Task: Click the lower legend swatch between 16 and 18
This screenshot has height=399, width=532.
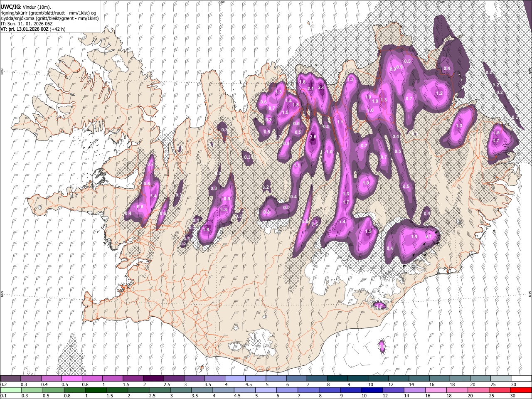Action: (436, 390)
